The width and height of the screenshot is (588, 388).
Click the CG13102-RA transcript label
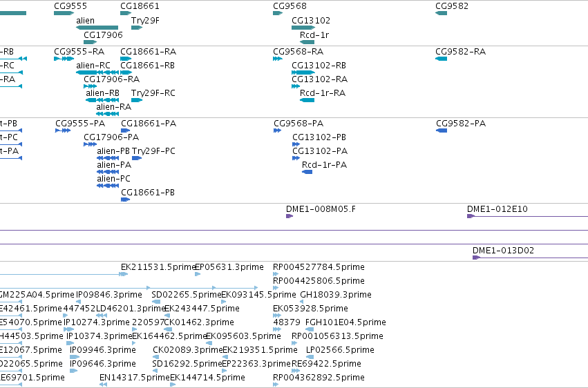click(x=319, y=79)
